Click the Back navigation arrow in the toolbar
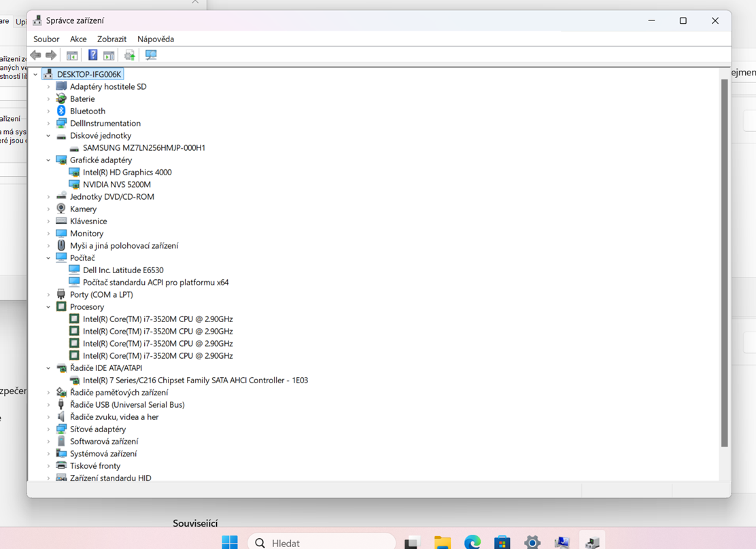 point(35,55)
